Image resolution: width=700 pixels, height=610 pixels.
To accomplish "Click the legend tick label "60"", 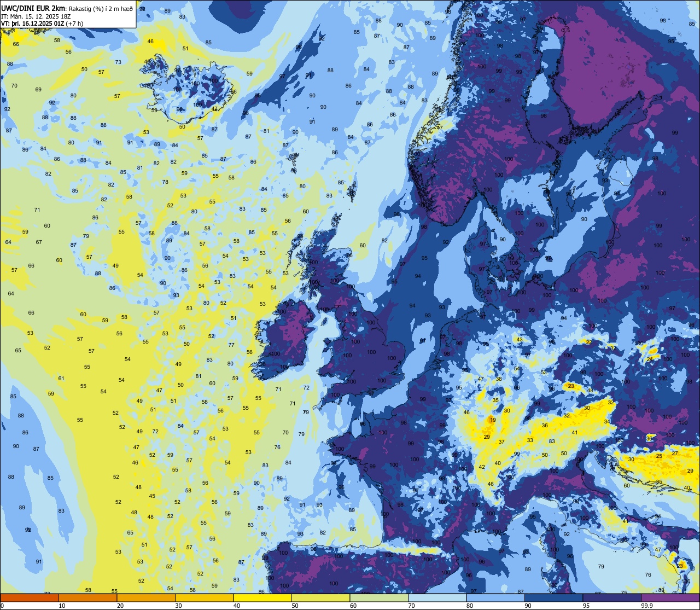I will [353, 606].
